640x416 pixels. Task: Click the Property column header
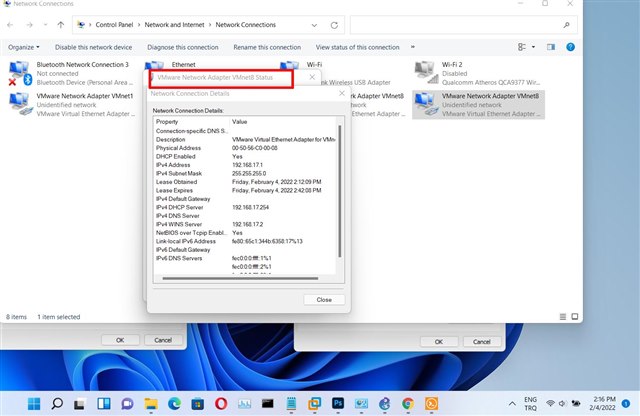167,122
